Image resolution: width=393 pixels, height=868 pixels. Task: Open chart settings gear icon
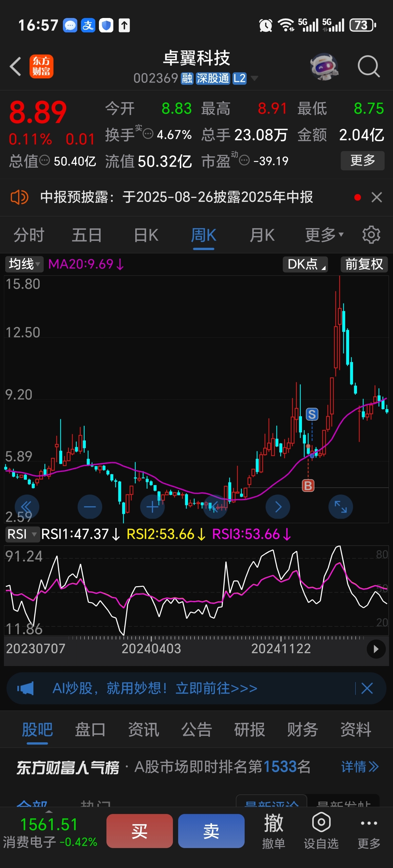[371, 235]
